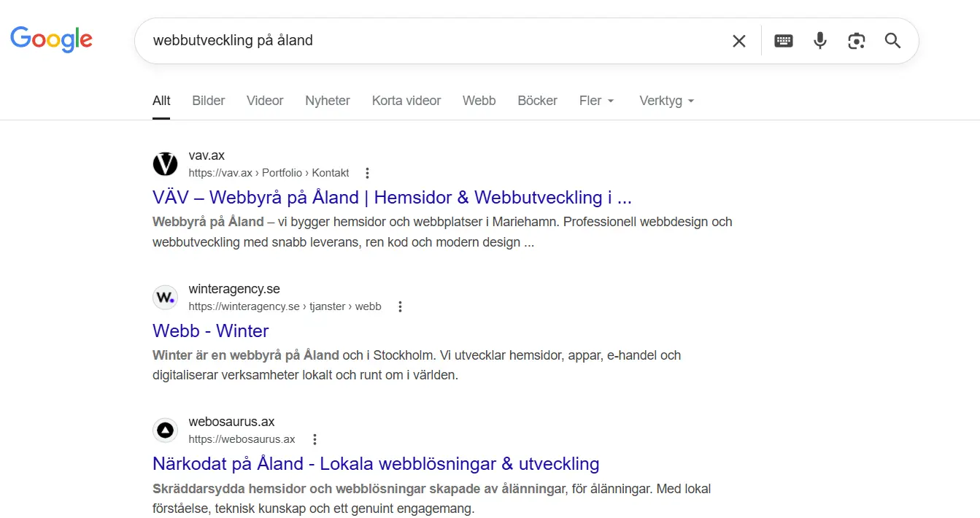Open the Närkodat på Åland result link
Screen dimensions: 980x518
tap(375, 464)
